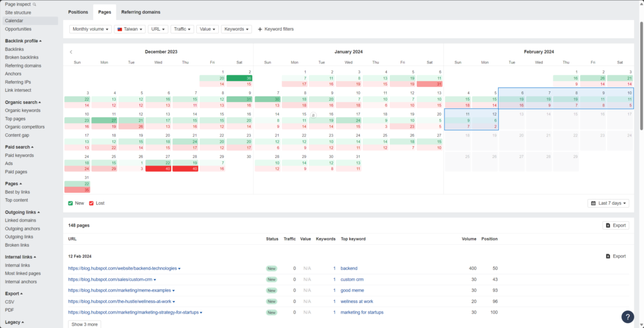This screenshot has width=644, height=328.
Task: Sort by the Traffic column header
Action: pos(289,239)
